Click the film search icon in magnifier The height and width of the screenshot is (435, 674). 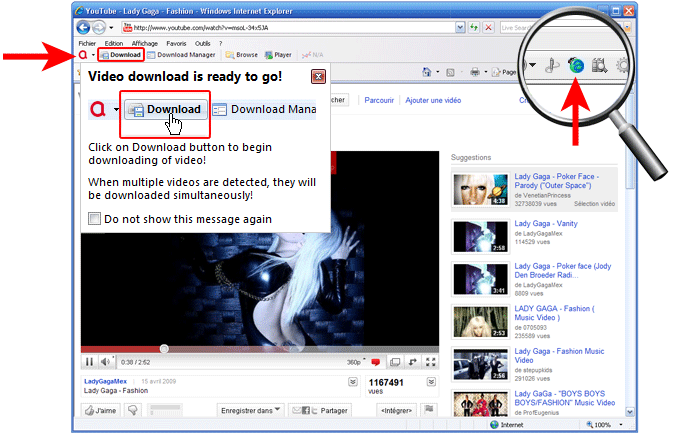click(599, 65)
